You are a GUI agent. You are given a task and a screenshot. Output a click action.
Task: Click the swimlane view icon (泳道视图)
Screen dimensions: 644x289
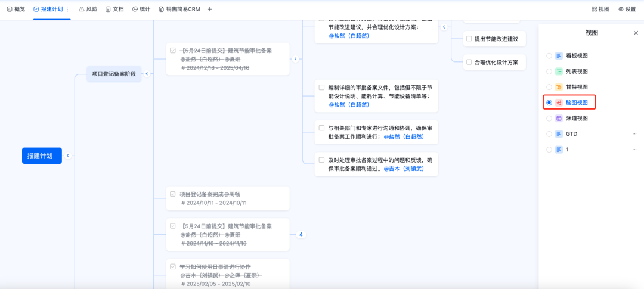pyautogui.click(x=559, y=119)
